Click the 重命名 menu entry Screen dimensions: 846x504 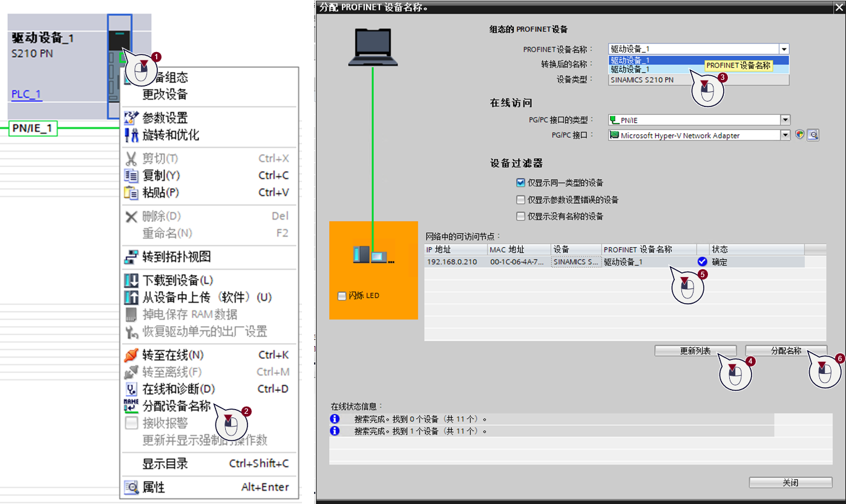coord(209,233)
